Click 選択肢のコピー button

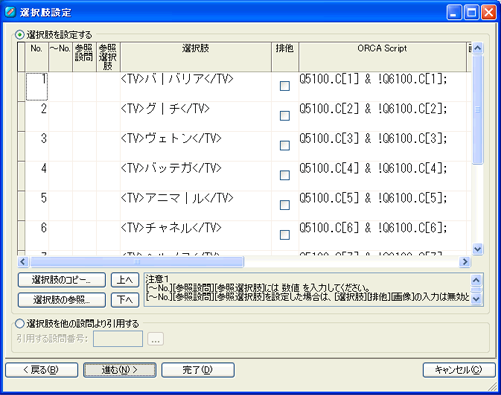tap(62, 280)
